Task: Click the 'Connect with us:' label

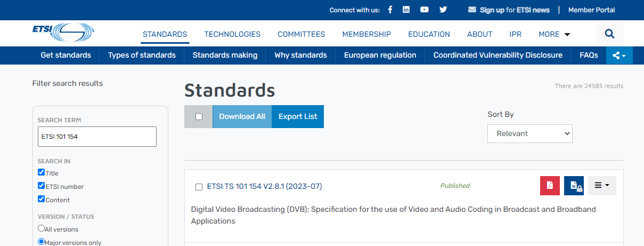Action: click(355, 10)
